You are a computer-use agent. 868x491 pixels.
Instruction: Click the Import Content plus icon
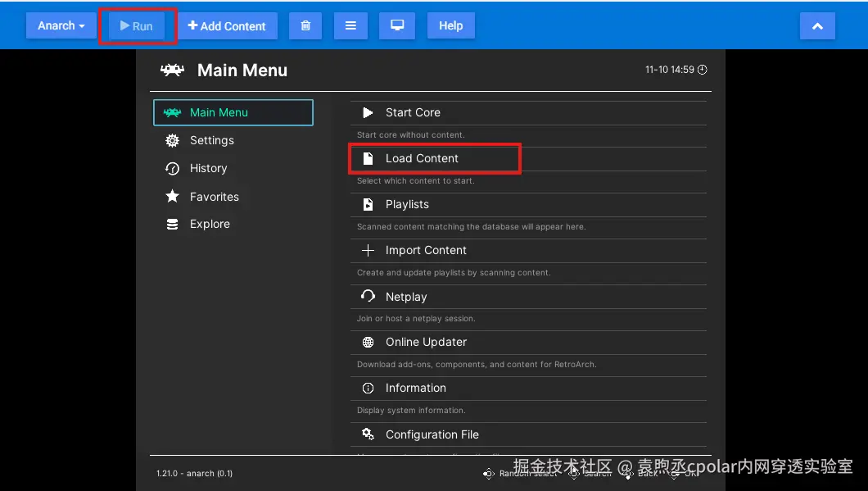point(368,251)
